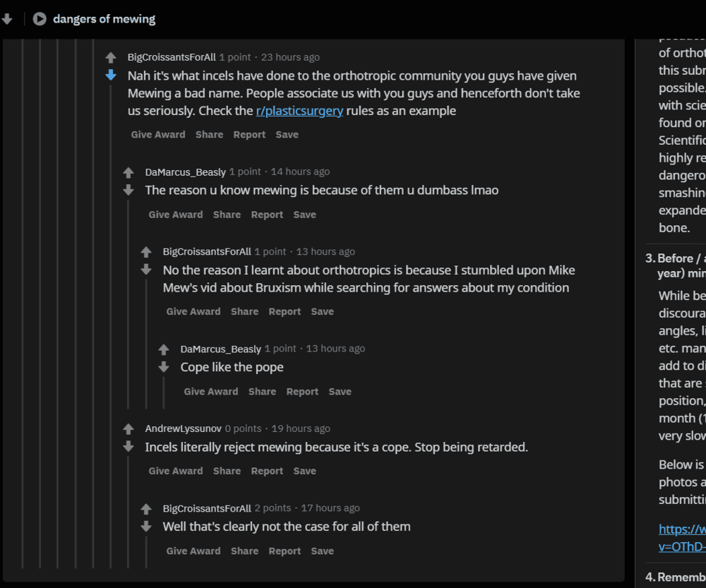The width and height of the screenshot is (706, 588).
Task: Upvote the Mike Mew Bruxism comment
Action: point(146,252)
